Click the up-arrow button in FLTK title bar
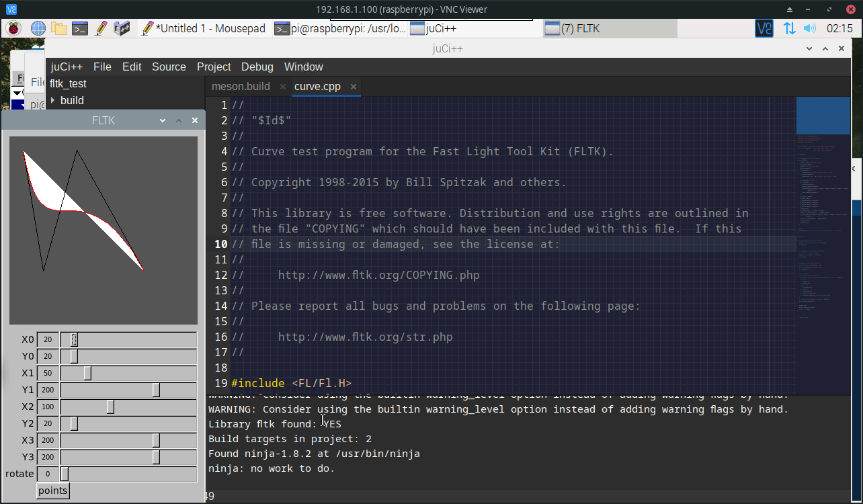The height and width of the screenshot is (504, 863). (x=179, y=120)
